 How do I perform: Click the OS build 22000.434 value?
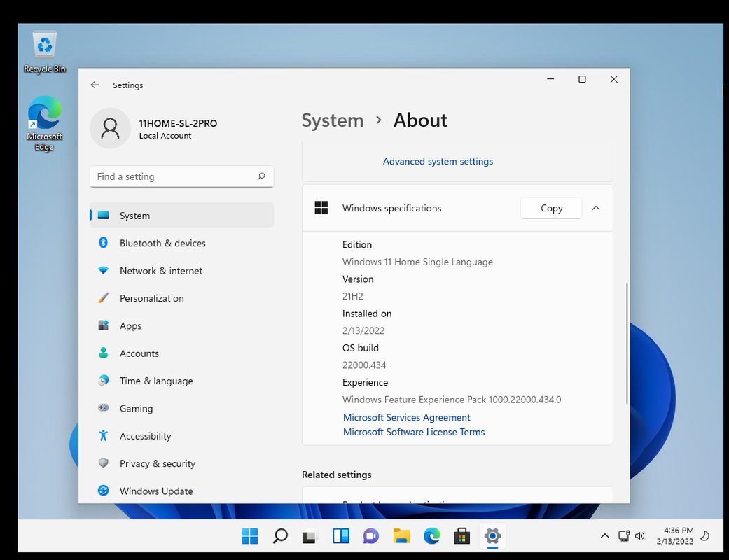pyautogui.click(x=364, y=365)
